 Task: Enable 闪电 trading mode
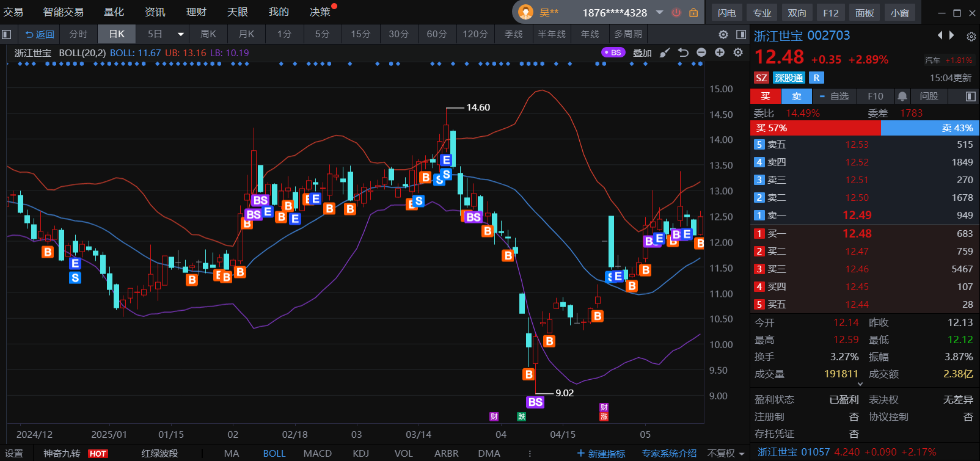tap(726, 13)
